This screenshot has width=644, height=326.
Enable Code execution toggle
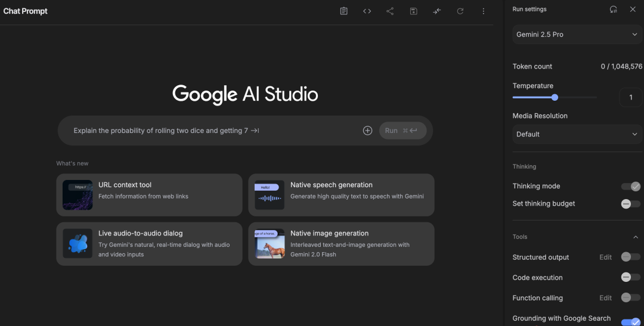630,277
